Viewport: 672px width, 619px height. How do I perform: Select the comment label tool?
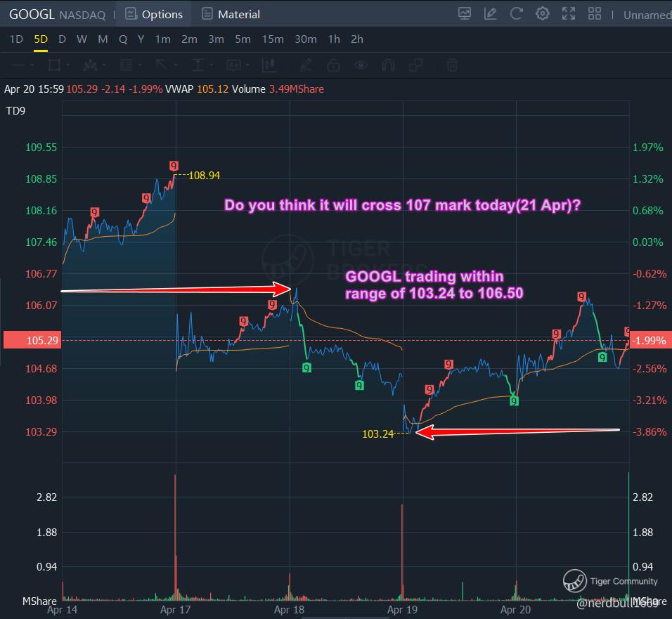pos(233,65)
